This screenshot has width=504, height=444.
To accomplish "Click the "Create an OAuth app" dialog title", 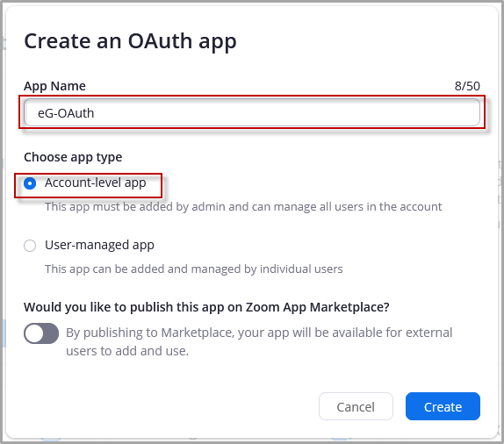I will pyautogui.click(x=130, y=42).
